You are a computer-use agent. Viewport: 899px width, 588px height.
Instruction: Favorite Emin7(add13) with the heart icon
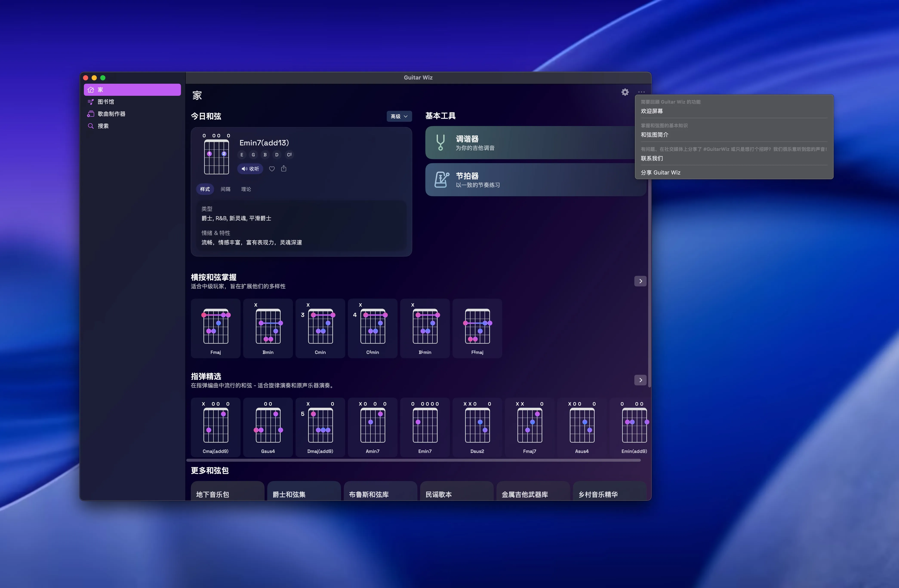tap(272, 169)
